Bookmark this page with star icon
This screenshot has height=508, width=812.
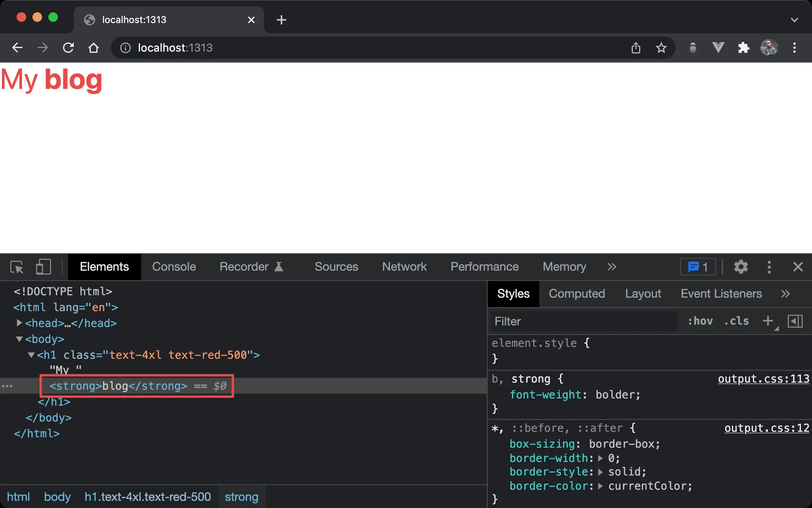pyautogui.click(x=661, y=48)
